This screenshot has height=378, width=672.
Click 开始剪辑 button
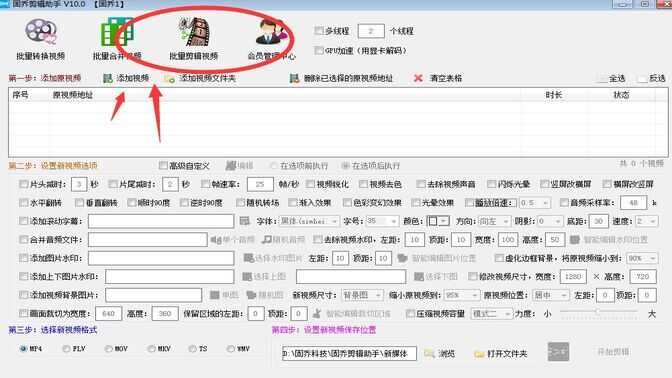pyautogui.click(x=613, y=352)
